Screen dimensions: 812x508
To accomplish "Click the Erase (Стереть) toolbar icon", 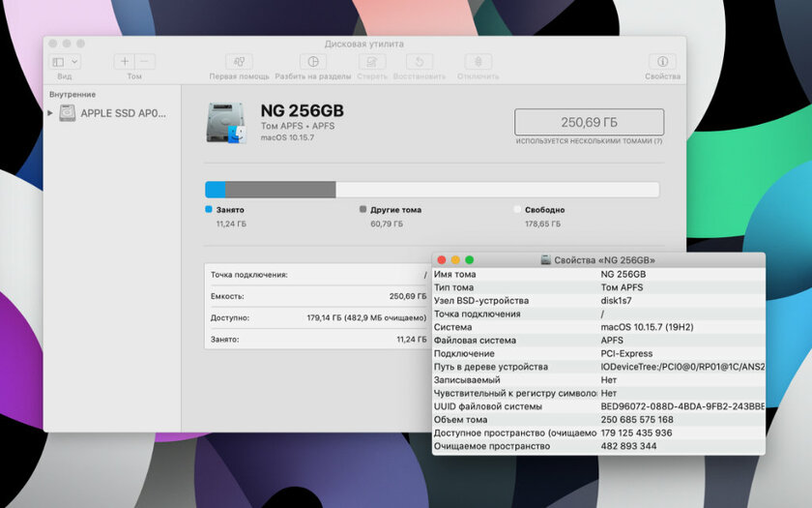I will click(x=372, y=62).
